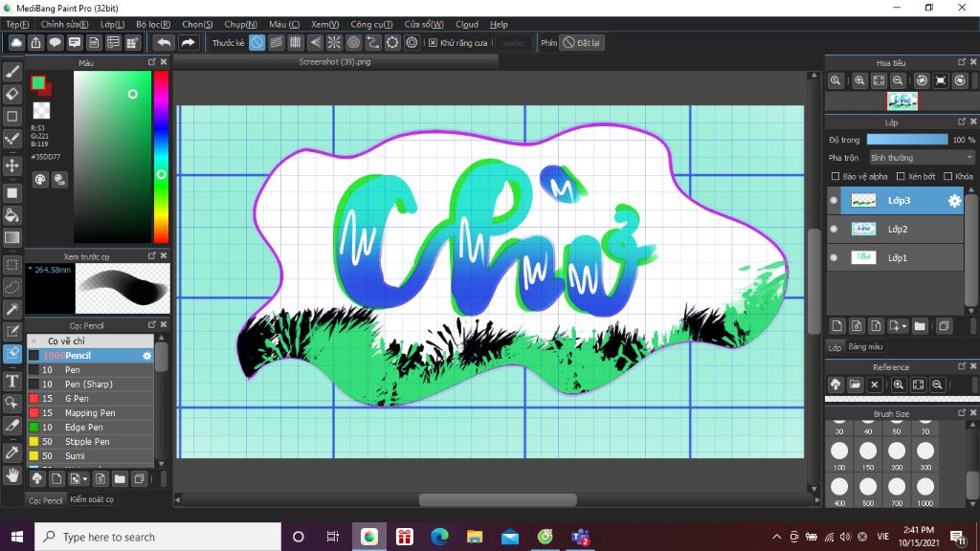Open folder icon in Reference panel
Screen dimensions: 980x551
click(x=855, y=385)
